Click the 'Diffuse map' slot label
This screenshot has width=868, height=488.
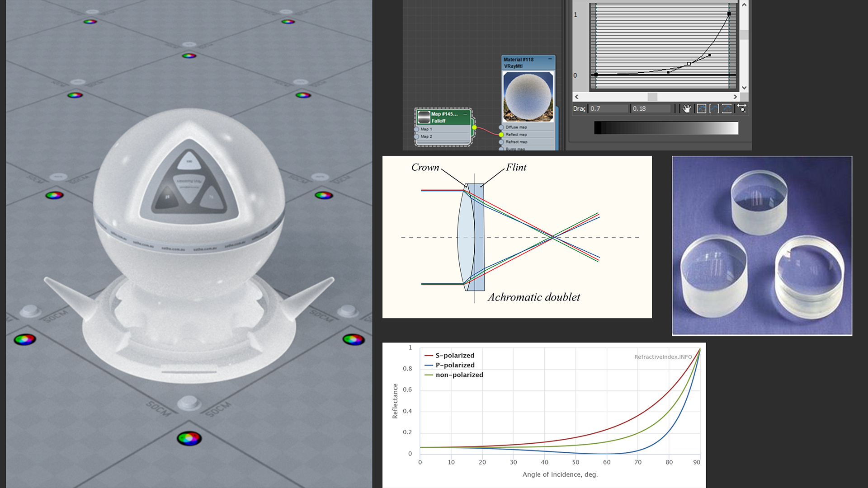coord(516,127)
